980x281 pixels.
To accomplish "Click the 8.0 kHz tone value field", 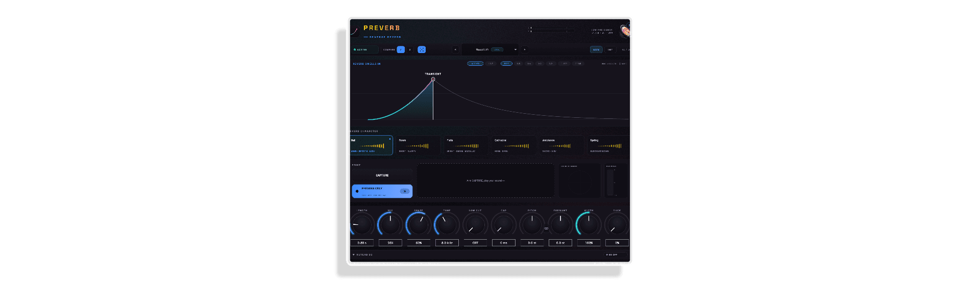I will pyautogui.click(x=447, y=243).
